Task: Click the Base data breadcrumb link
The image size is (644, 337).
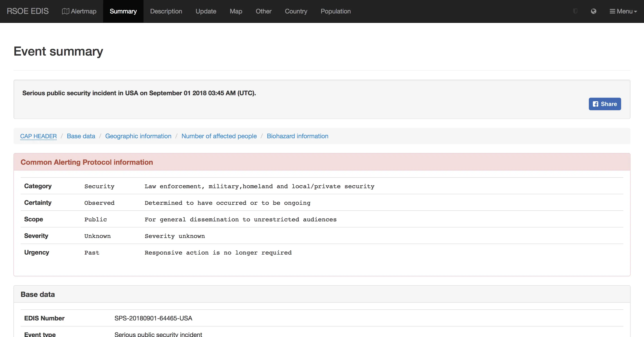Action: coord(81,136)
